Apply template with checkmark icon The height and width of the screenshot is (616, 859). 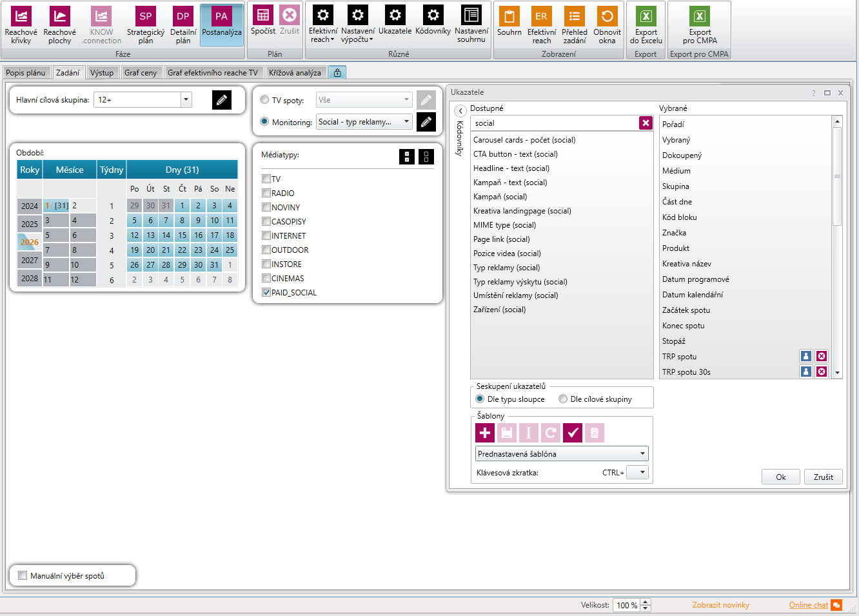coord(573,433)
